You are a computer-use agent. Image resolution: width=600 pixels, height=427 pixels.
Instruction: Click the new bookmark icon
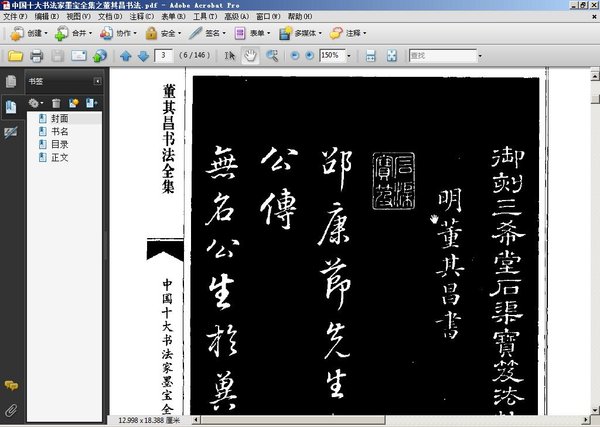point(73,103)
